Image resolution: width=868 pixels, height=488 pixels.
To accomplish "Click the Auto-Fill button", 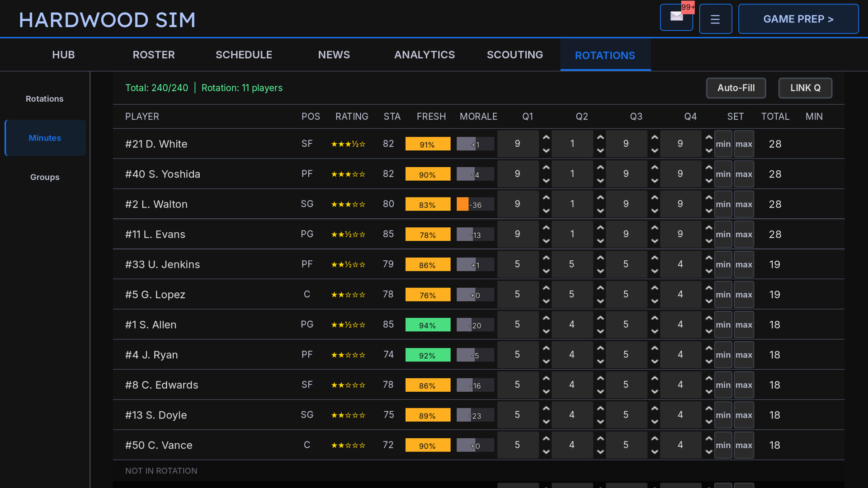I will coord(736,88).
